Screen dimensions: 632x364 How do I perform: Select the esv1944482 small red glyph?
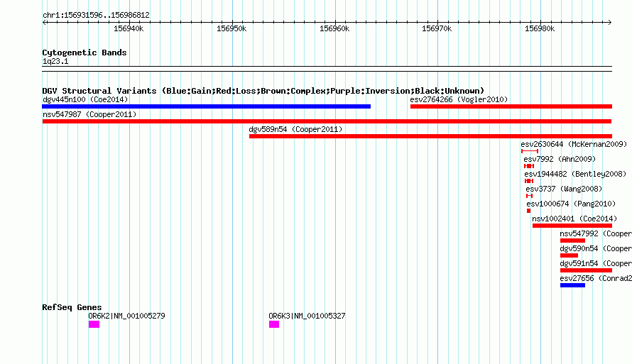click(x=529, y=181)
